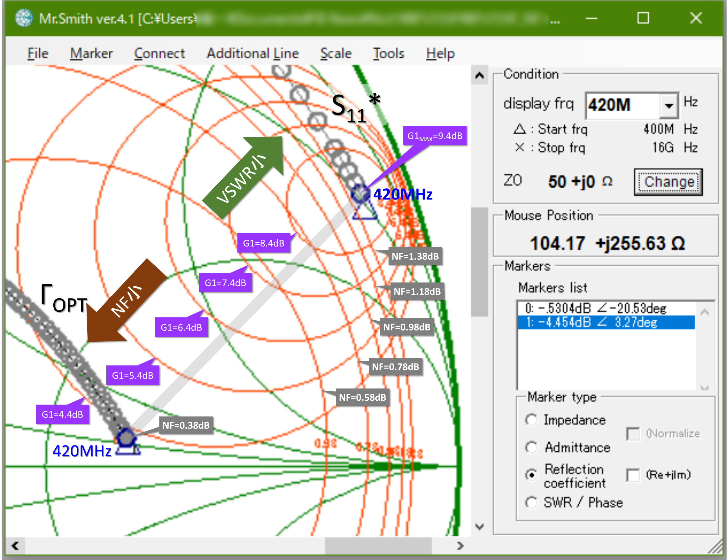The image size is (728, 560).
Task: Click the Change Z0 button
Action: point(668,182)
